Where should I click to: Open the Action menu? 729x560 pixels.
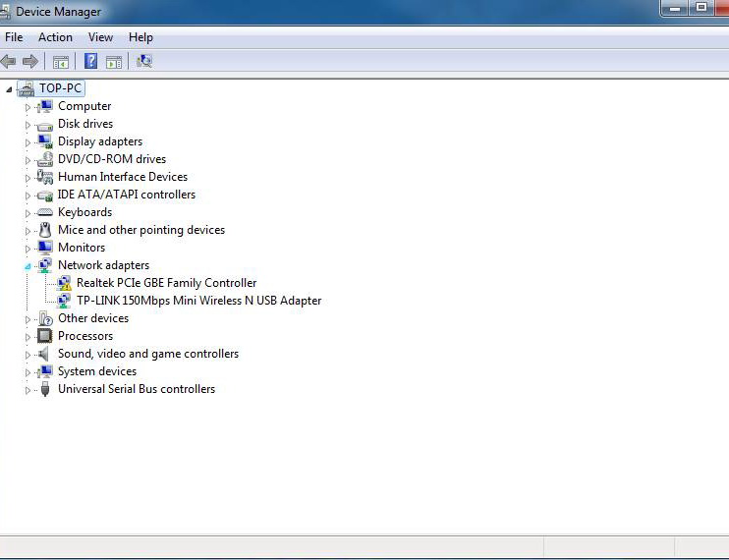point(55,37)
